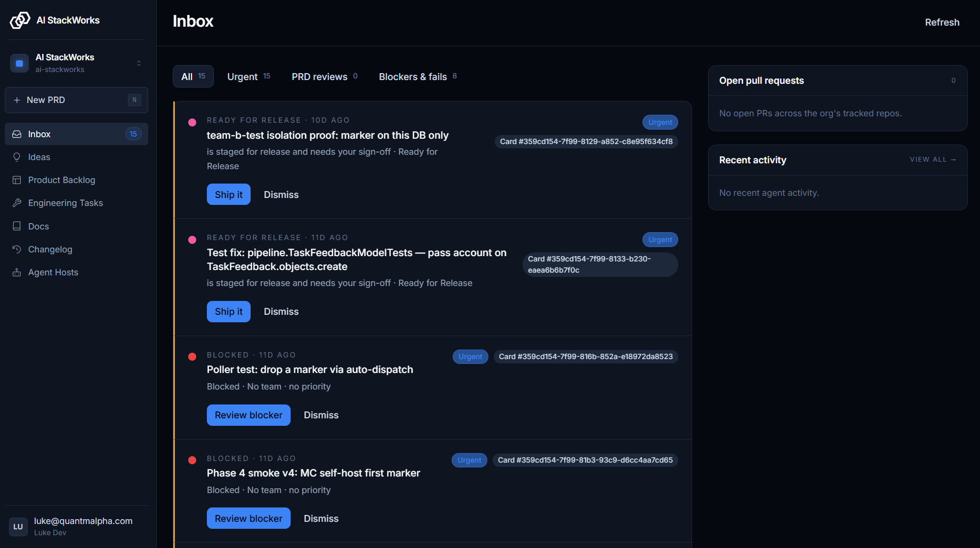This screenshot has height=548, width=980.
Task: Open team-b-test isolation proof card title
Action: [327, 136]
